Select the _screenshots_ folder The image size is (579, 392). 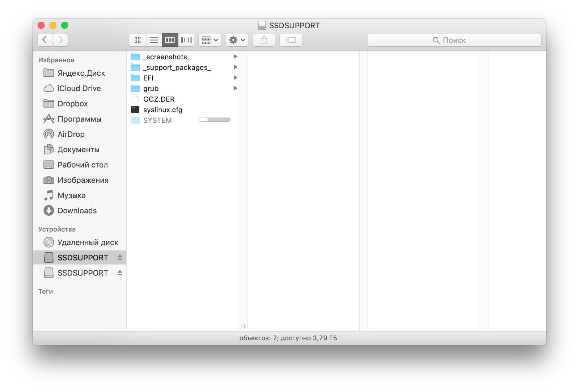(183, 57)
